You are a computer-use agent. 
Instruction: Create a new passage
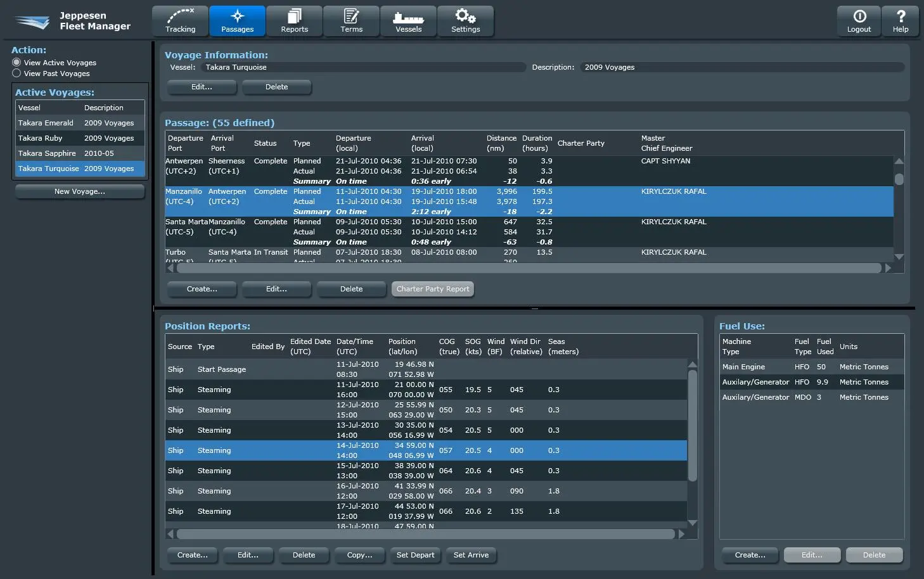tap(202, 289)
